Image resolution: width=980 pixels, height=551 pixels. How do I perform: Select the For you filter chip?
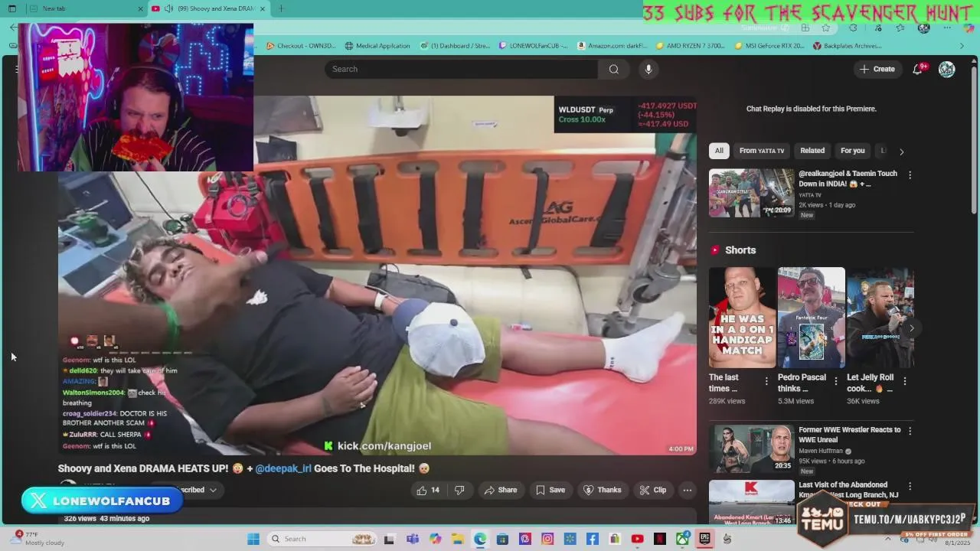pos(852,151)
